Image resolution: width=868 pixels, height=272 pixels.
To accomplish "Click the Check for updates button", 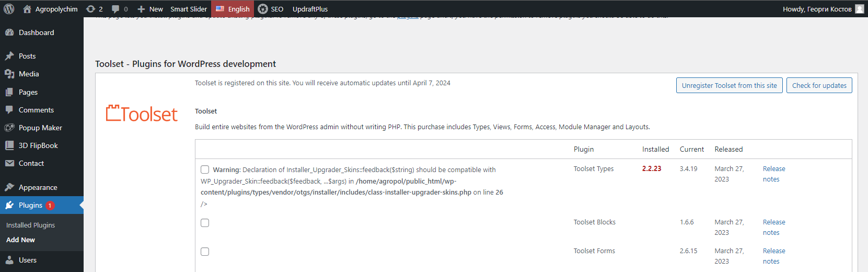I will tap(819, 85).
